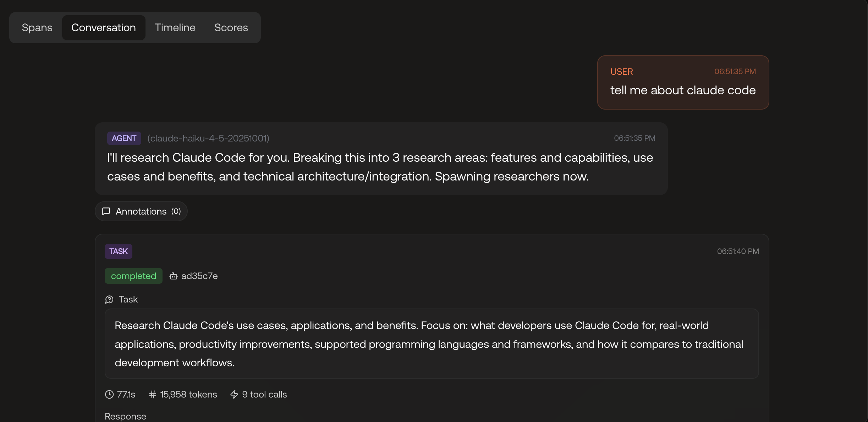Click the green completed status badge
The image size is (868, 422).
(x=133, y=276)
